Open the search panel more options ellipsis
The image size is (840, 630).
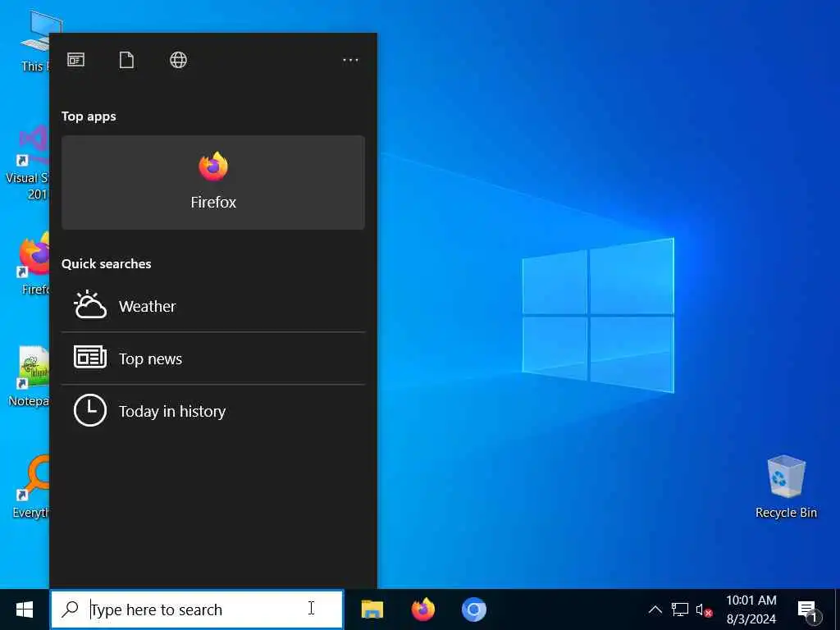coord(350,60)
